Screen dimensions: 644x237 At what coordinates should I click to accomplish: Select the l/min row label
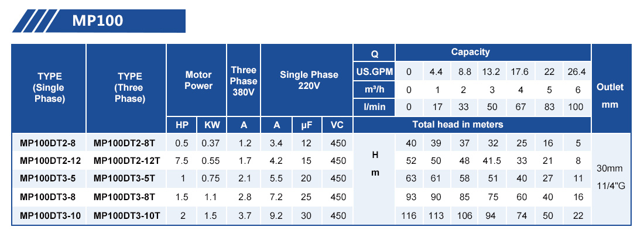point(375,107)
